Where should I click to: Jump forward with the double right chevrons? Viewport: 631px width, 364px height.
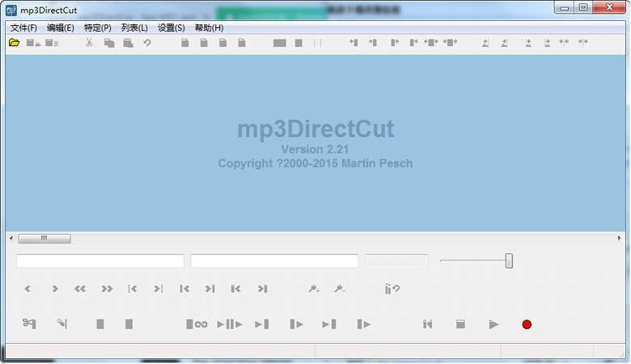pos(107,289)
